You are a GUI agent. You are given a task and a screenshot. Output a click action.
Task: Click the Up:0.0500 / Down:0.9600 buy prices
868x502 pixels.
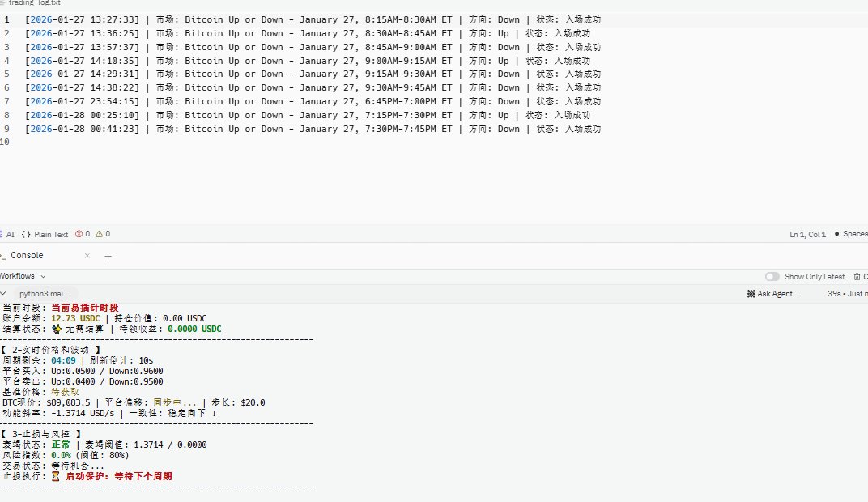coord(107,372)
